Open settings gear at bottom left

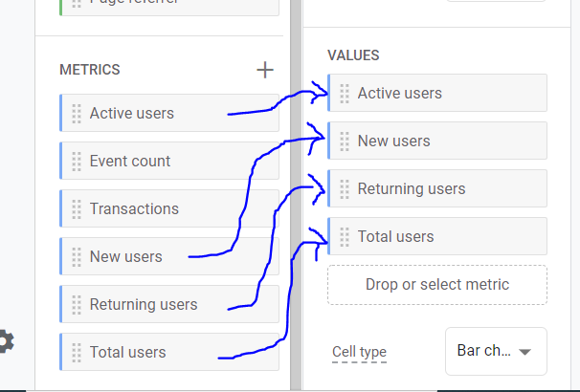(6, 341)
